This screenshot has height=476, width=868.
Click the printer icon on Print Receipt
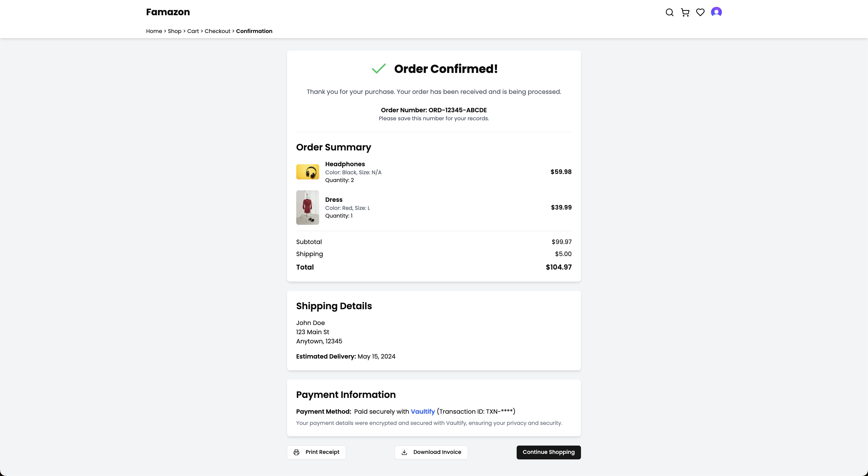296,452
